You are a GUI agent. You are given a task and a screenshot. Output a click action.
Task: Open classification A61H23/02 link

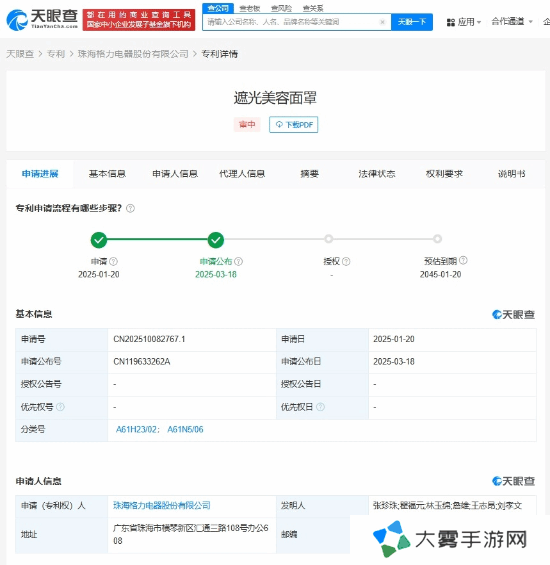(137, 430)
